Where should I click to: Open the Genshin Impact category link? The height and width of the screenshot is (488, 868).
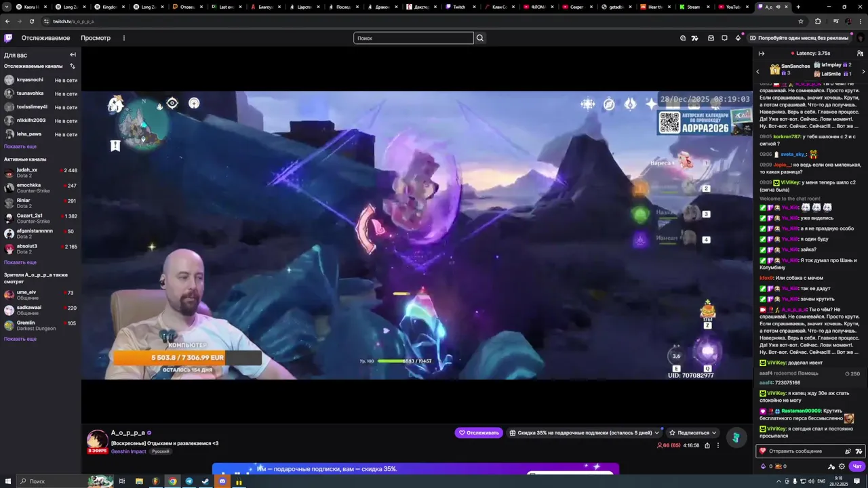[129, 451]
